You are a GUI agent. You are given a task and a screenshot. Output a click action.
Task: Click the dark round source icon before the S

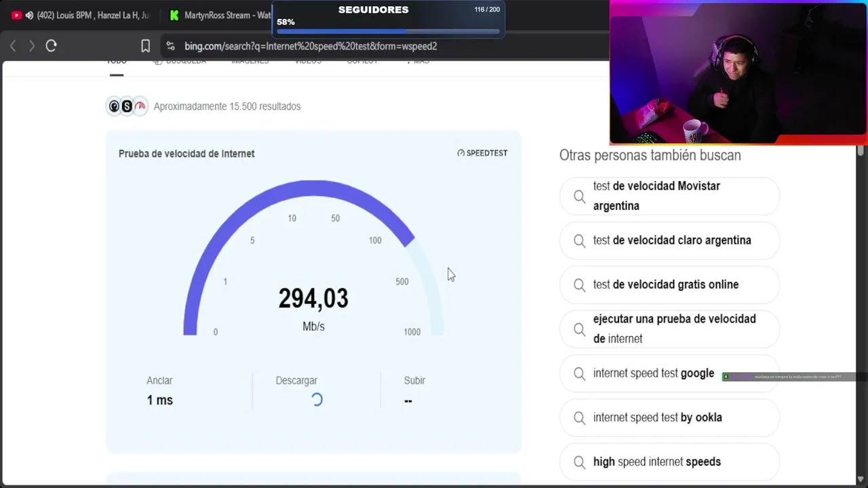(114, 106)
